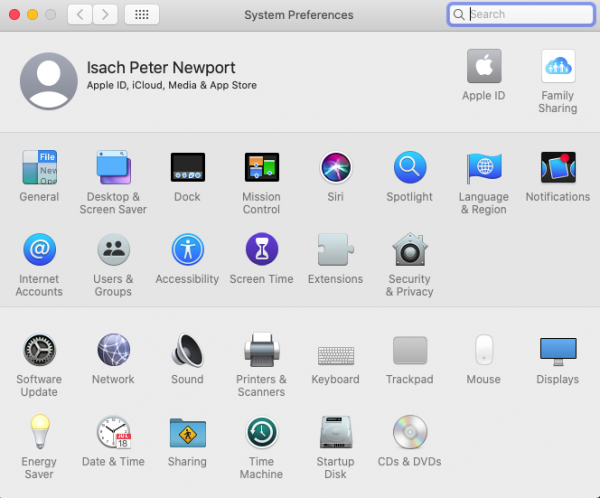Open Apple ID settings icon
This screenshot has height=498, width=600.
pyautogui.click(x=484, y=66)
